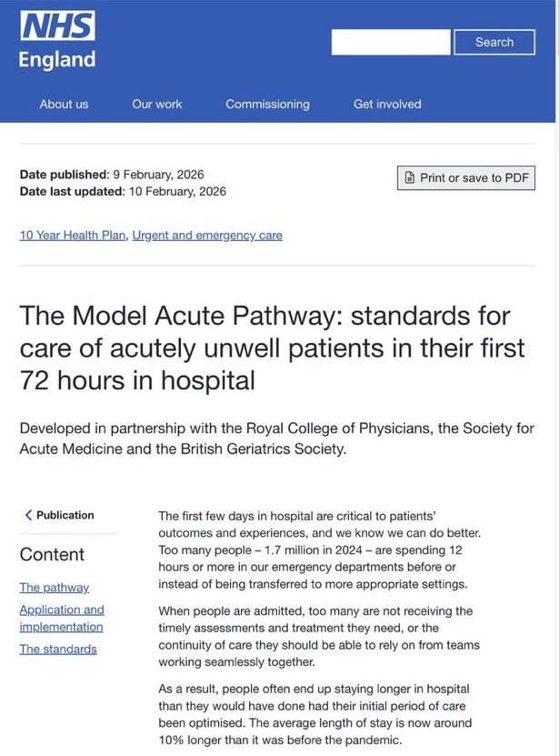Jump to The standards section

point(58,649)
